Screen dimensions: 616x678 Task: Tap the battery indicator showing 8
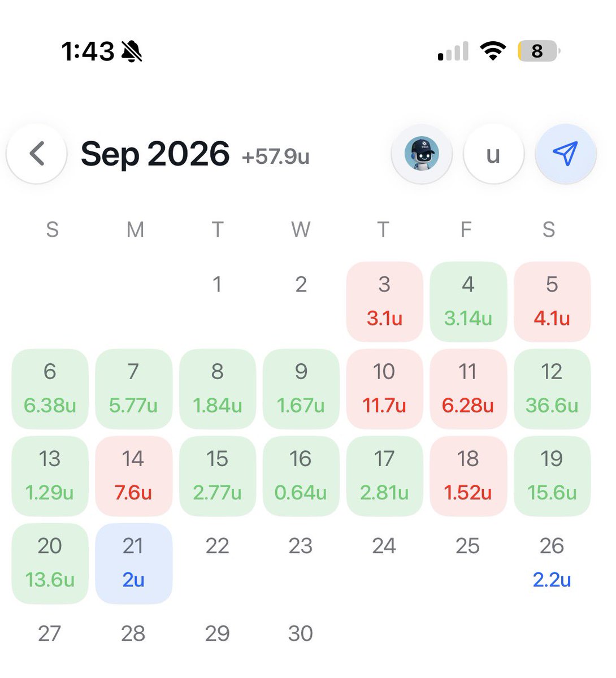pyautogui.click(x=538, y=51)
